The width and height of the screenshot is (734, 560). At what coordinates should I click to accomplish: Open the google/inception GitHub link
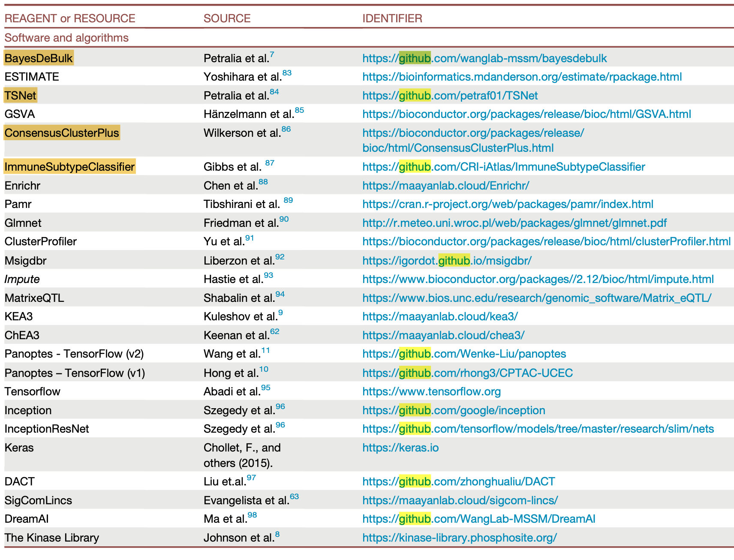point(454,410)
